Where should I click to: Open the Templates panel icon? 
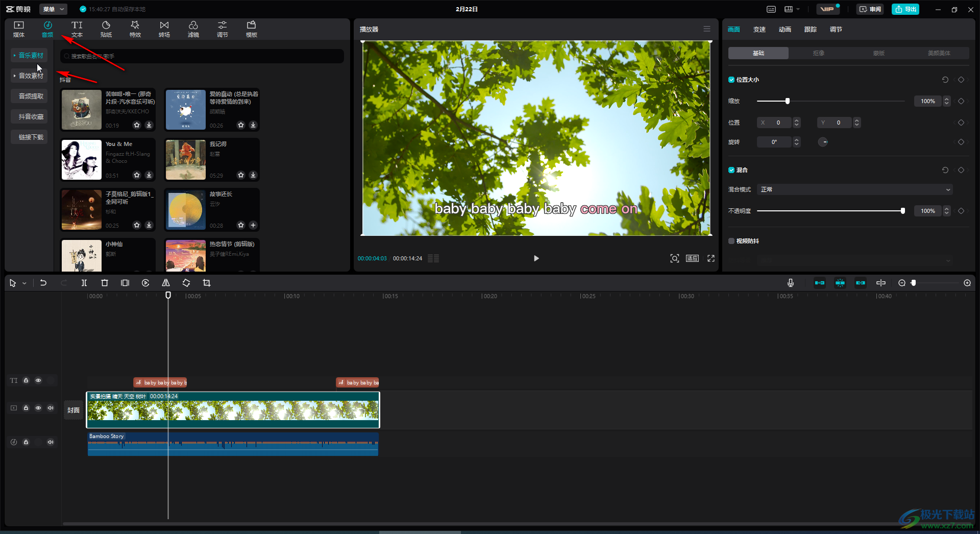coord(252,29)
